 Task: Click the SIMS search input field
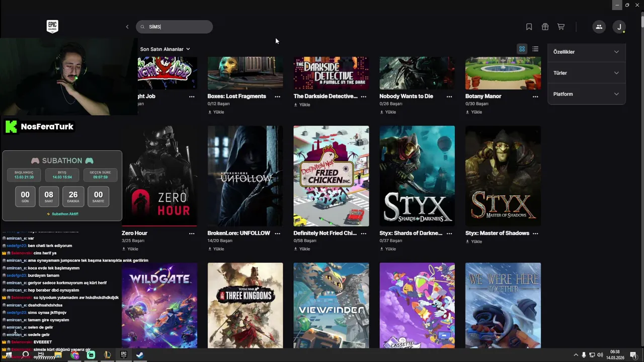click(x=174, y=27)
